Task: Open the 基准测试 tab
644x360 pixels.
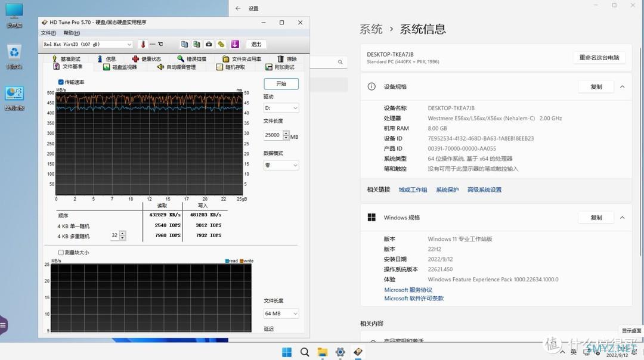Action: coord(66,59)
